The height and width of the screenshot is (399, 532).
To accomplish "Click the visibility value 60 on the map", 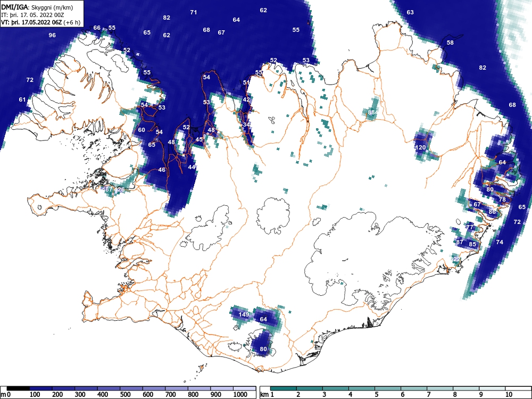I will 142,130.
